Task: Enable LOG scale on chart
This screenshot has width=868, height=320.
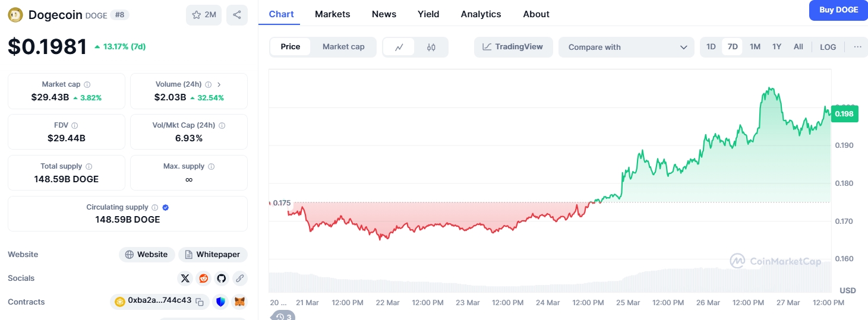Action: pyautogui.click(x=828, y=47)
